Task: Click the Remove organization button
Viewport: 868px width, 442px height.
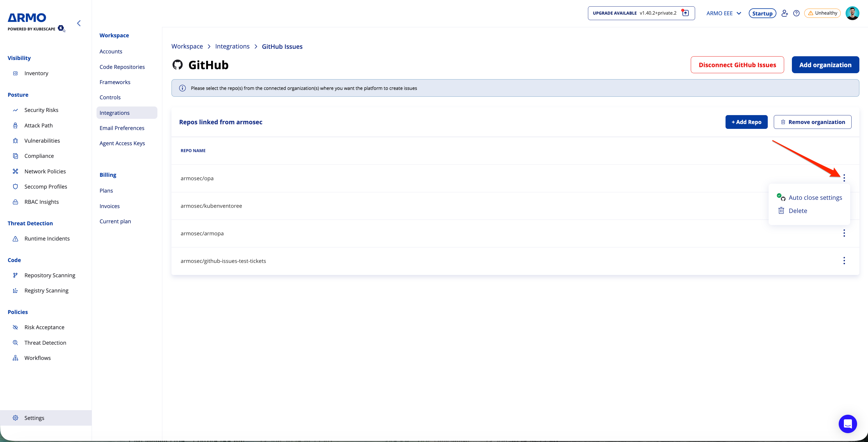Action: 812,122
